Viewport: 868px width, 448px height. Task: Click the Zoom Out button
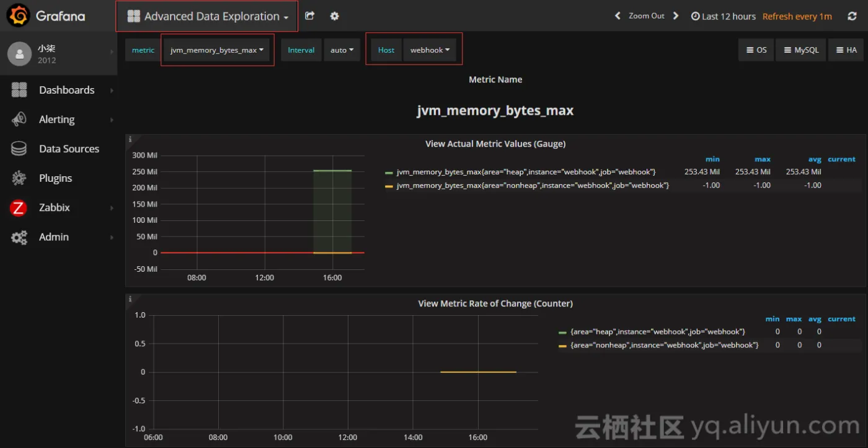point(646,16)
